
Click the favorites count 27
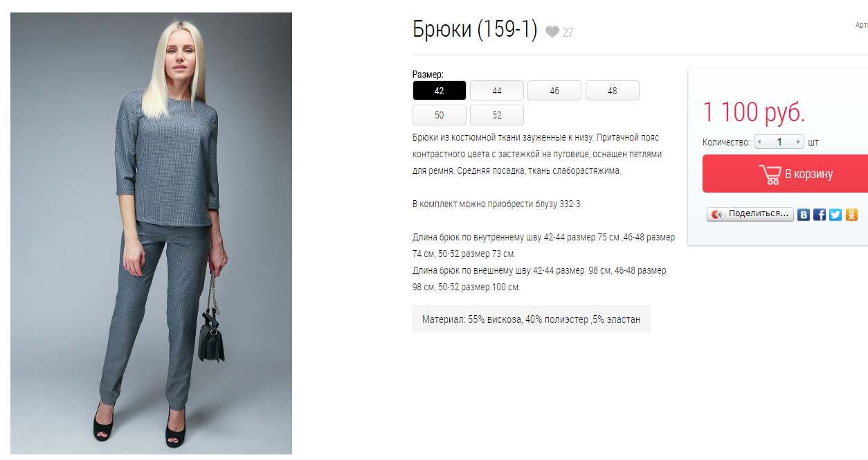568,32
